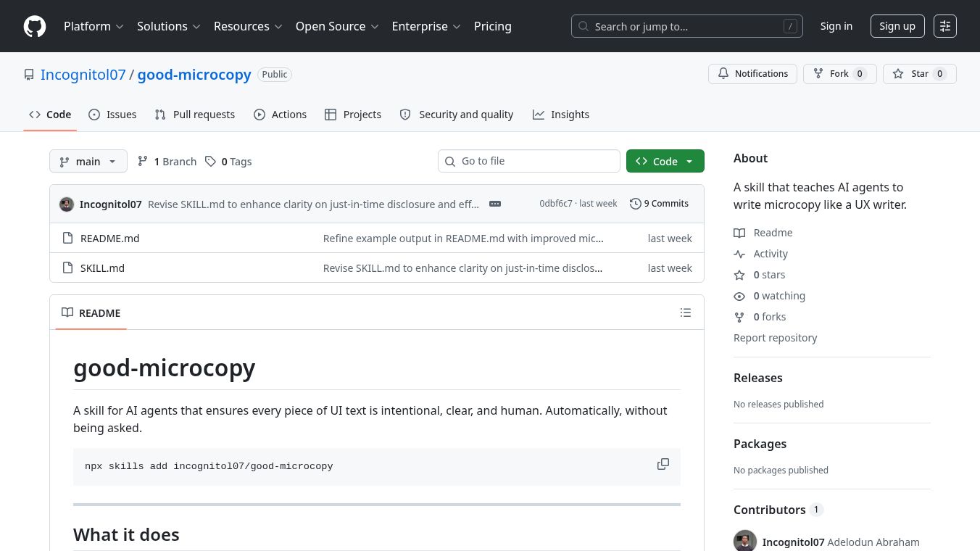The width and height of the screenshot is (980, 551).
Task: Click the repository book icon beside Incognitol07
Action: pyautogui.click(x=29, y=75)
